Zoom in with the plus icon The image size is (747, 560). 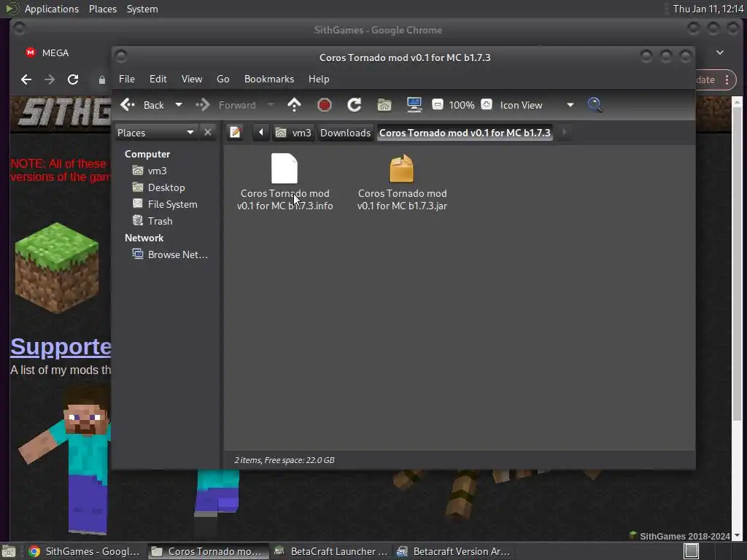[487, 105]
